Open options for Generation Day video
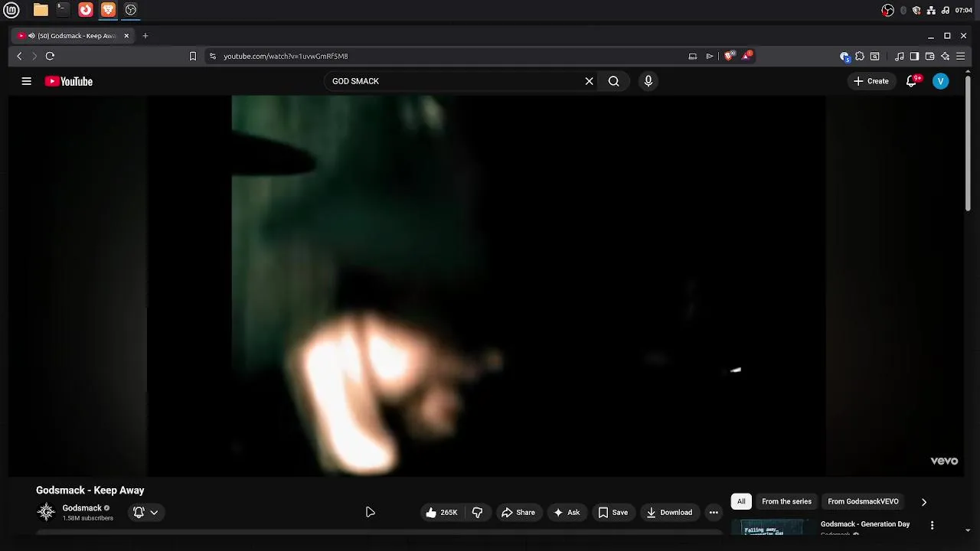 click(x=932, y=525)
